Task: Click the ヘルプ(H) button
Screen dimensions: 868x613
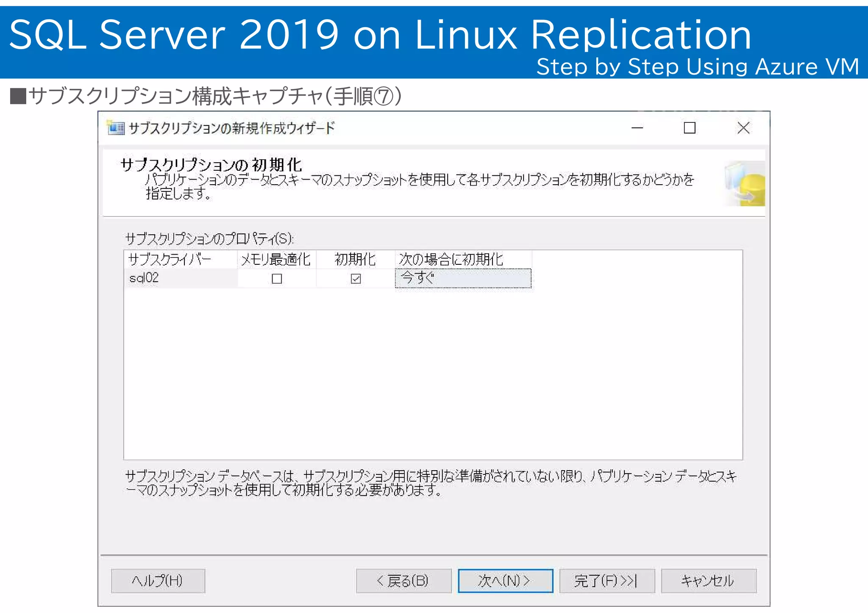Action: coord(158,580)
